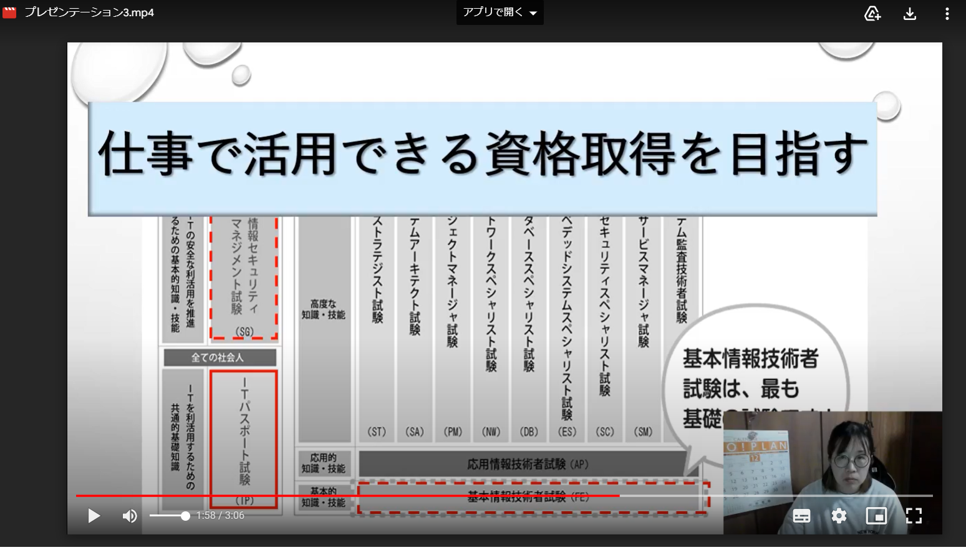The height and width of the screenshot is (560, 966).
Task: Click the 1:58 / 3:06 time display
Action: click(220, 516)
